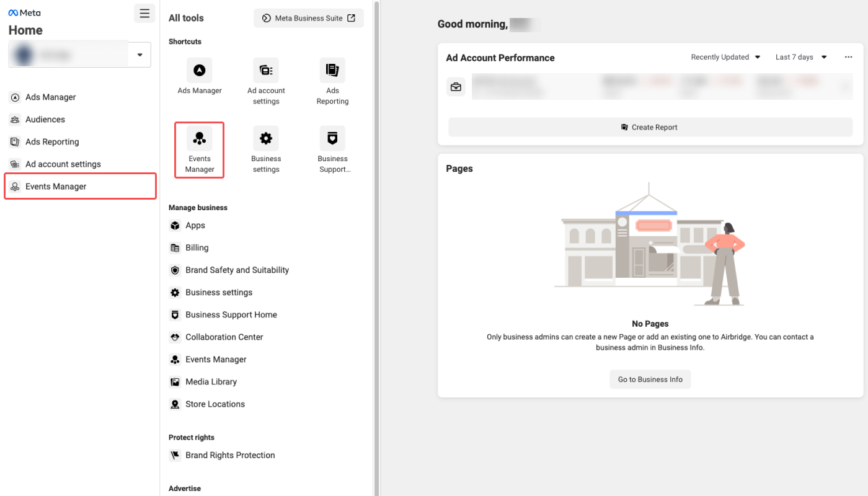Open the Business Support shortcut tile
This screenshot has height=496, width=868.
pyautogui.click(x=332, y=150)
